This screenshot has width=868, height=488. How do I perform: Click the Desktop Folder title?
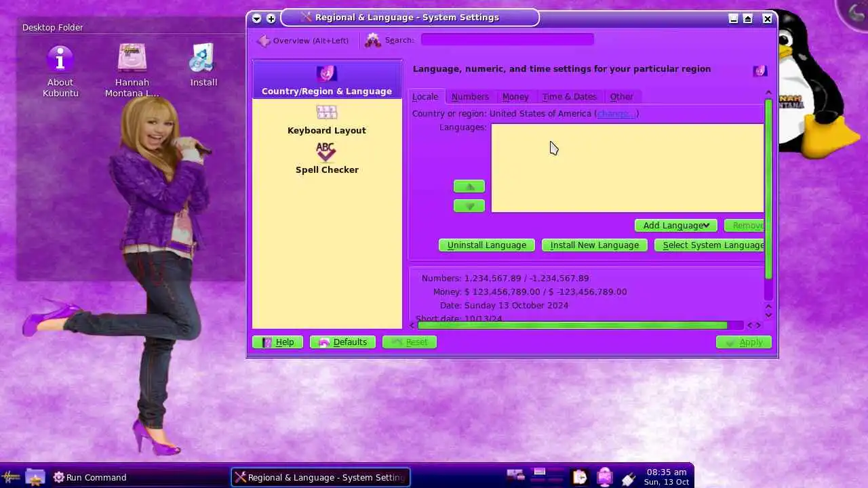point(53,28)
